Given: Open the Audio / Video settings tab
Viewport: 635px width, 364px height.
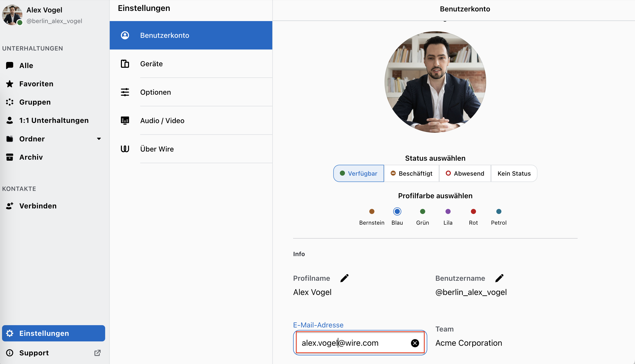Looking at the screenshot, I should click(x=191, y=121).
